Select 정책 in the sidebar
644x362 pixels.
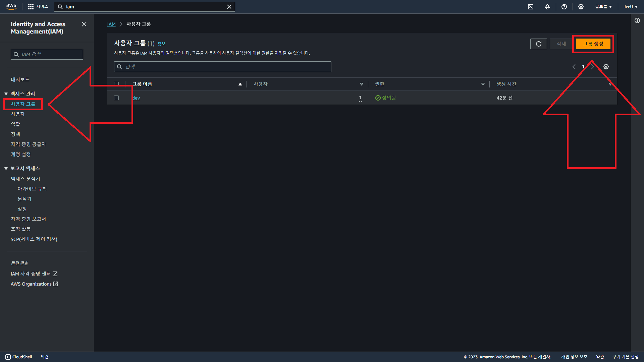15,134
